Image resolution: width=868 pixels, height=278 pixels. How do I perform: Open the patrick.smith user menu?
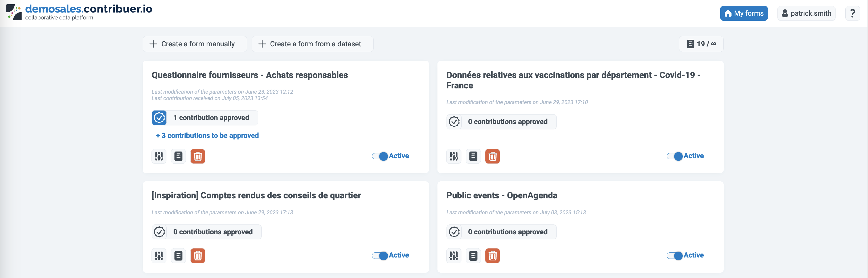point(806,14)
